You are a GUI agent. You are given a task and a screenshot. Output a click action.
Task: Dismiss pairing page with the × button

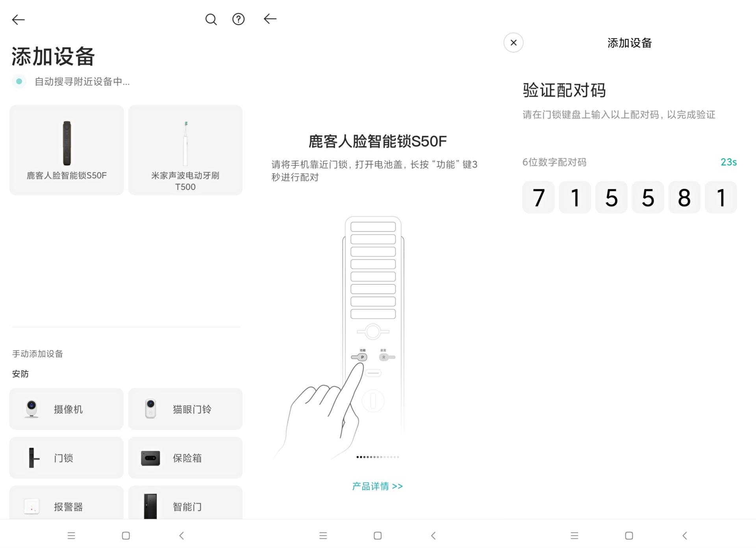point(513,43)
